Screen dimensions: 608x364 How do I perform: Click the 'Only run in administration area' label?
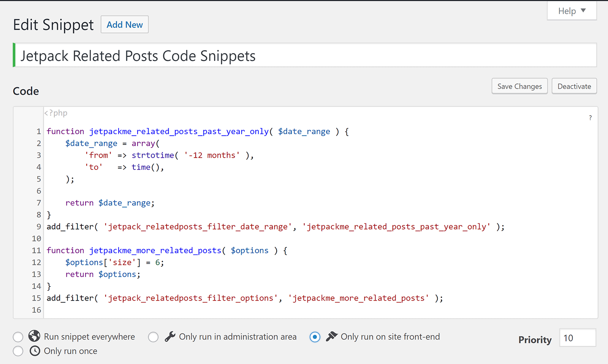point(237,337)
